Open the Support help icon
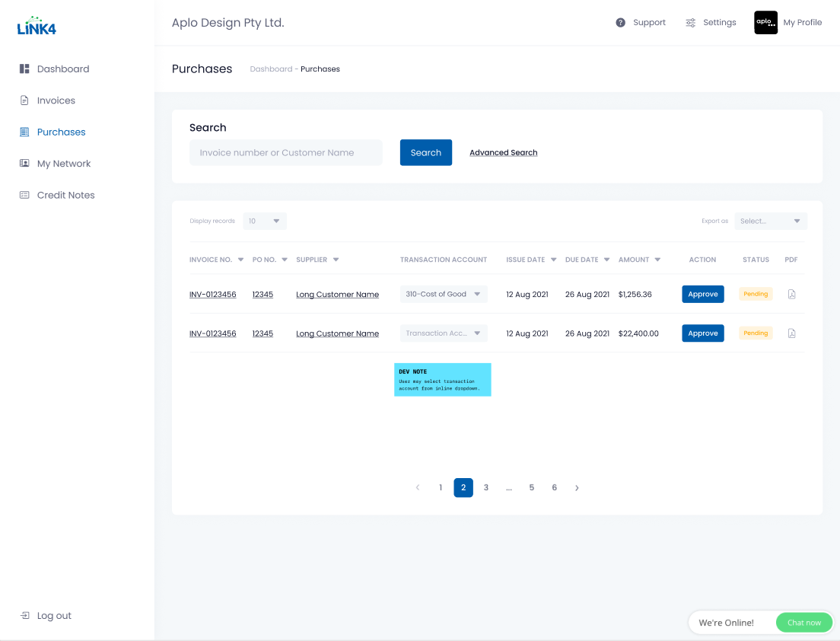Image resolution: width=840 pixels, height=641 pixels. click(x=621, y=23)
